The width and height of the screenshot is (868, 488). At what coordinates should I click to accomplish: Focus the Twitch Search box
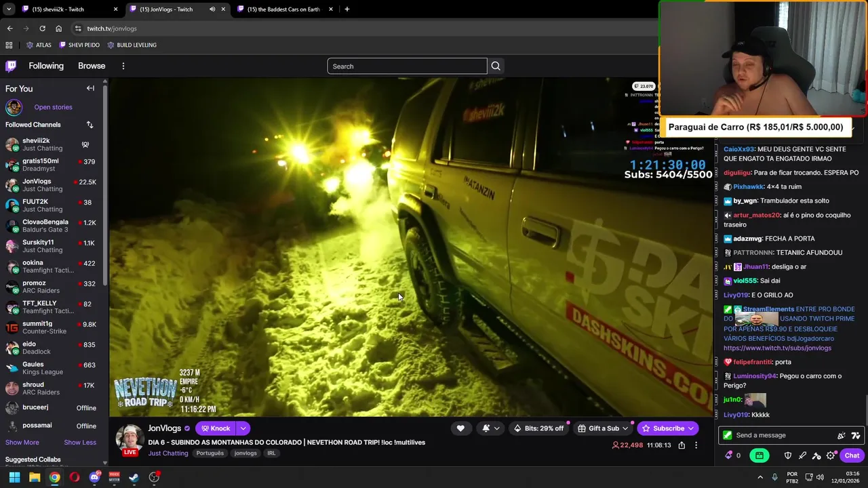pos(407,66)
